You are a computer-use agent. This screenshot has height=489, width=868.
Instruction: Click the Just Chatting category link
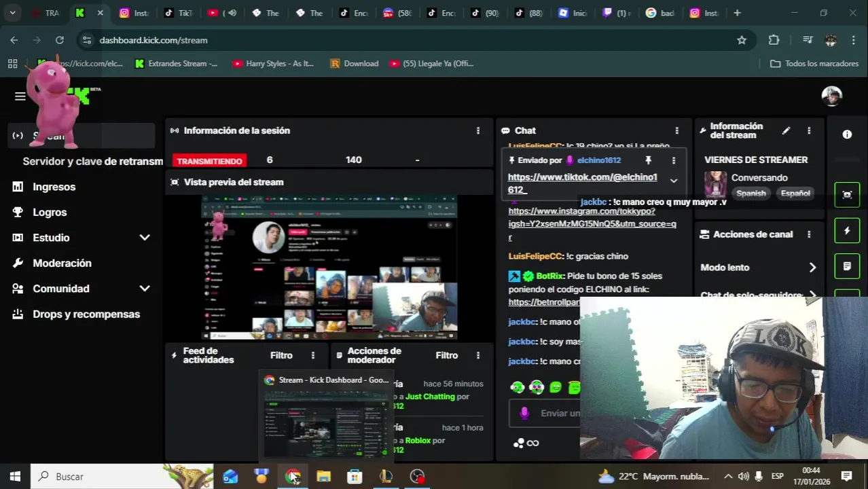coord(430,397)
